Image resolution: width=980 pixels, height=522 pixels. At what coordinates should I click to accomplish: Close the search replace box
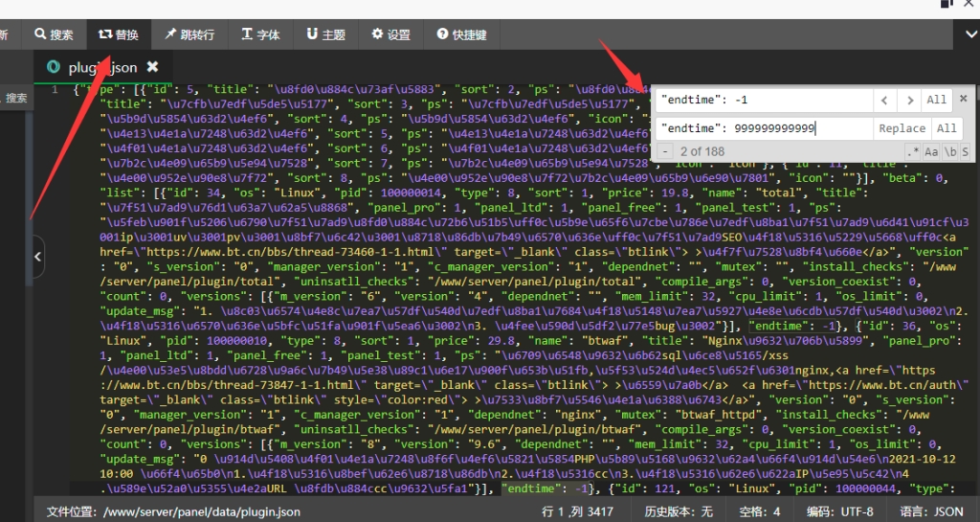963,99
